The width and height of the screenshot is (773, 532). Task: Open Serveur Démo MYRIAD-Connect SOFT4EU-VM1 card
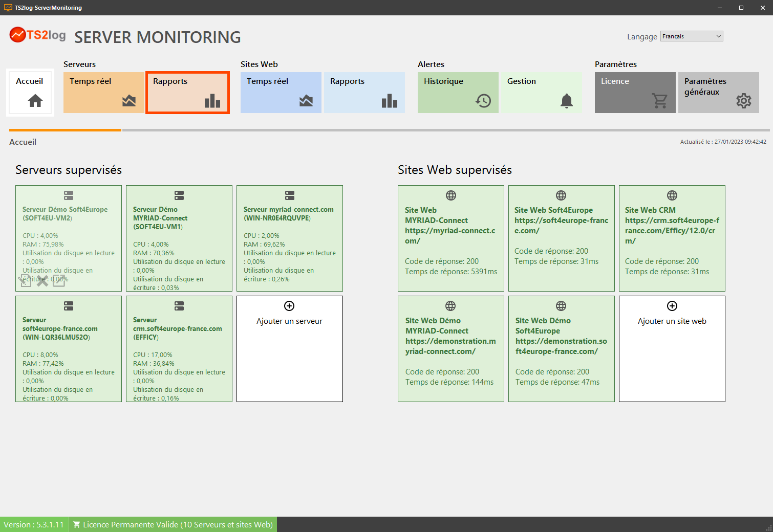point(179,238)
